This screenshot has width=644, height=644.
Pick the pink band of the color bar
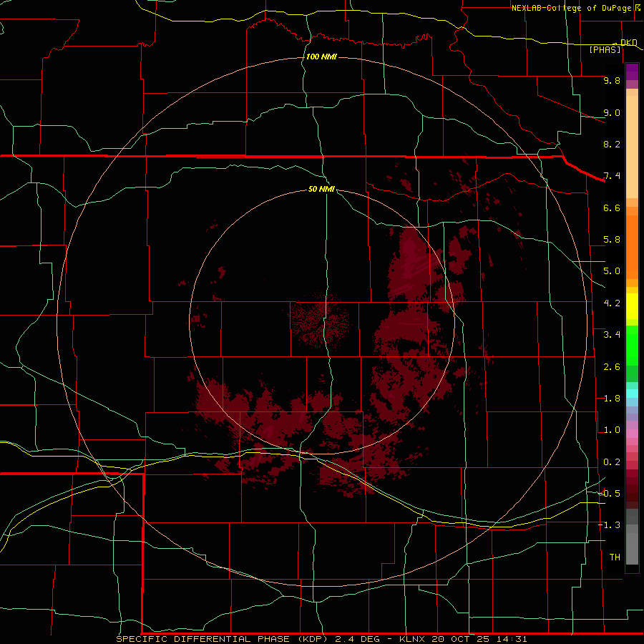[632, 434]
